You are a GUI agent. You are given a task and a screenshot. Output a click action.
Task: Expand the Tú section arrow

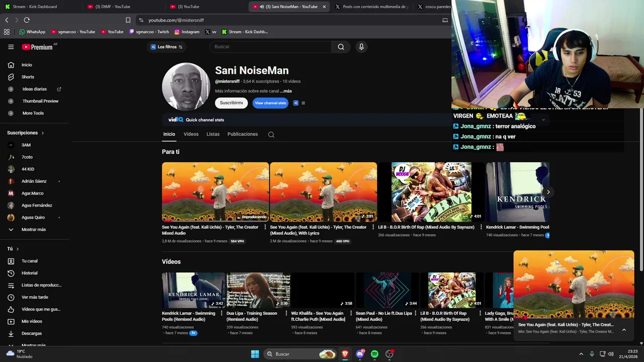coord(17,249)
